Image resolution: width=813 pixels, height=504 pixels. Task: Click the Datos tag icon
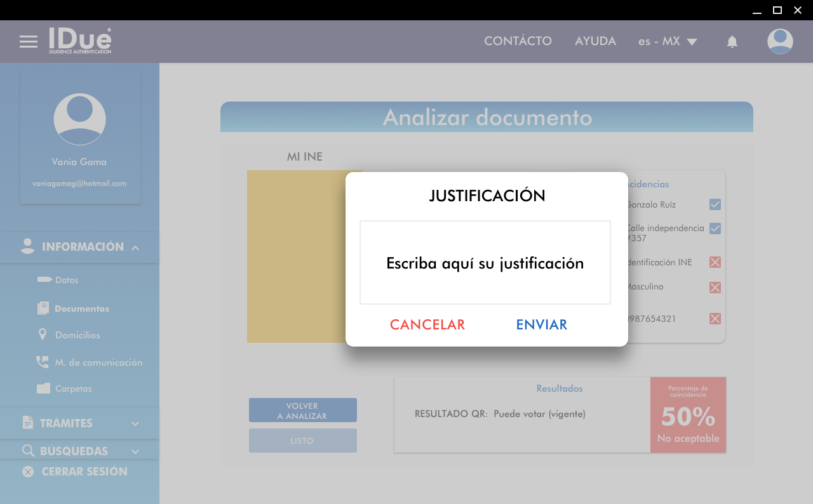pyautogui.click(x=44, y=279)
